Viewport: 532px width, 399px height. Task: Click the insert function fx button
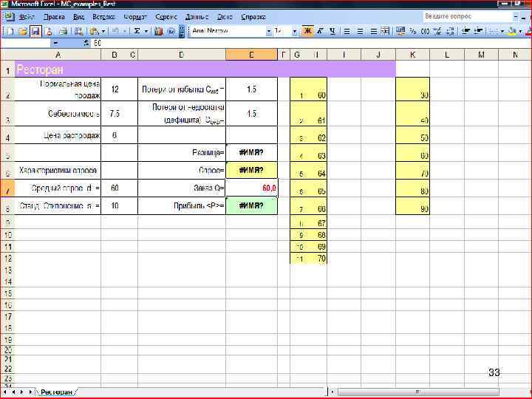[x=86, y=43]
